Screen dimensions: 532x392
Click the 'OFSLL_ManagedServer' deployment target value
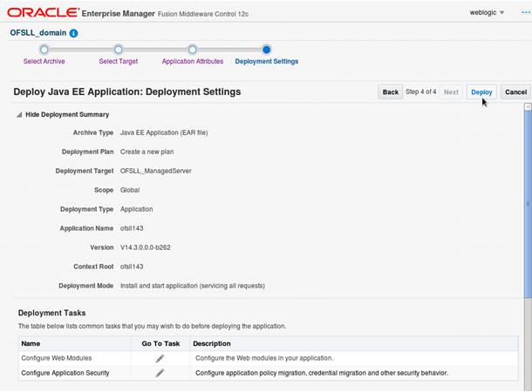156,171
